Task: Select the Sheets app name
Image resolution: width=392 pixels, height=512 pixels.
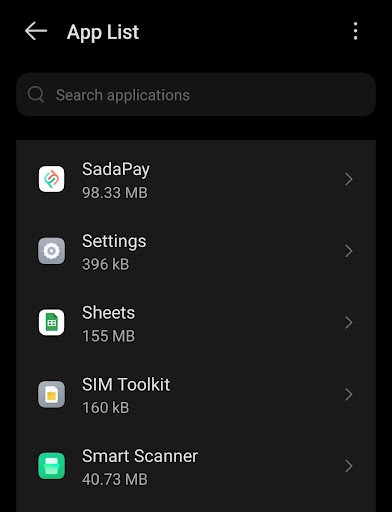Action: (x=109, y=313)
